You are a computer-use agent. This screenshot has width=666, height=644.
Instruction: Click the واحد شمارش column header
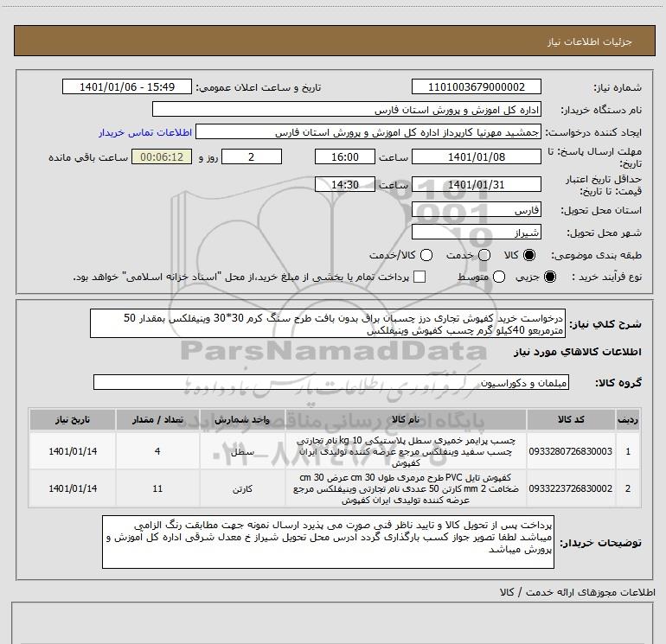click(242, 420)
